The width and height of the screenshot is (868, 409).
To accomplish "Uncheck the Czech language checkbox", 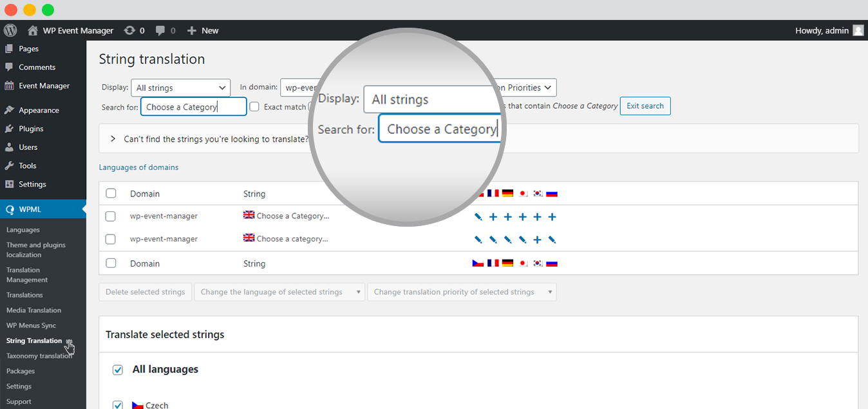I will pos(118,405).
